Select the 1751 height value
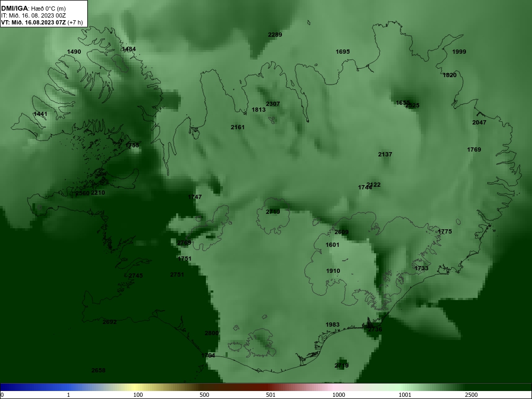This screenshot has width=532, height=399. click(185, 259)
